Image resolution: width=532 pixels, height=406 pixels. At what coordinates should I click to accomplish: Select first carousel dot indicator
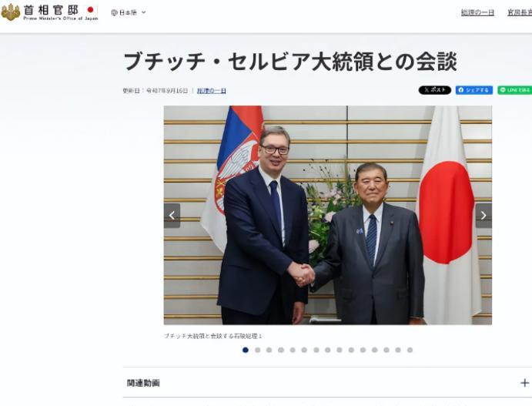[x=246, y=350]
